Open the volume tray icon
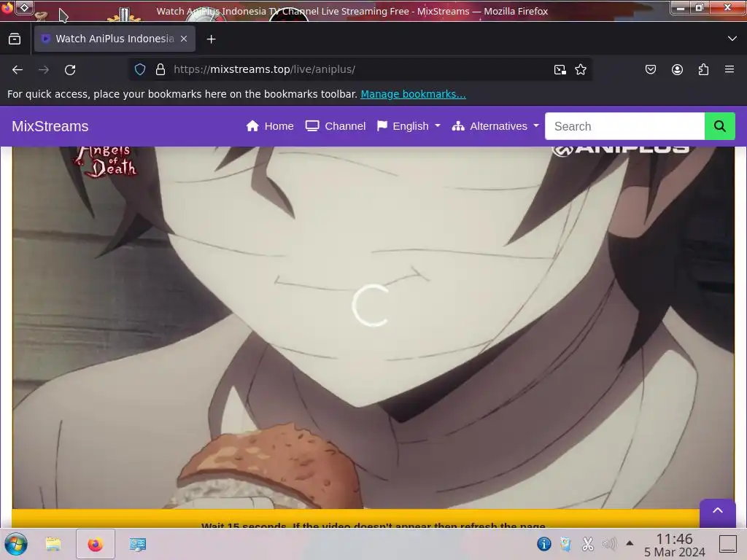This screenshot has height=560, width=747. point(609,543)
